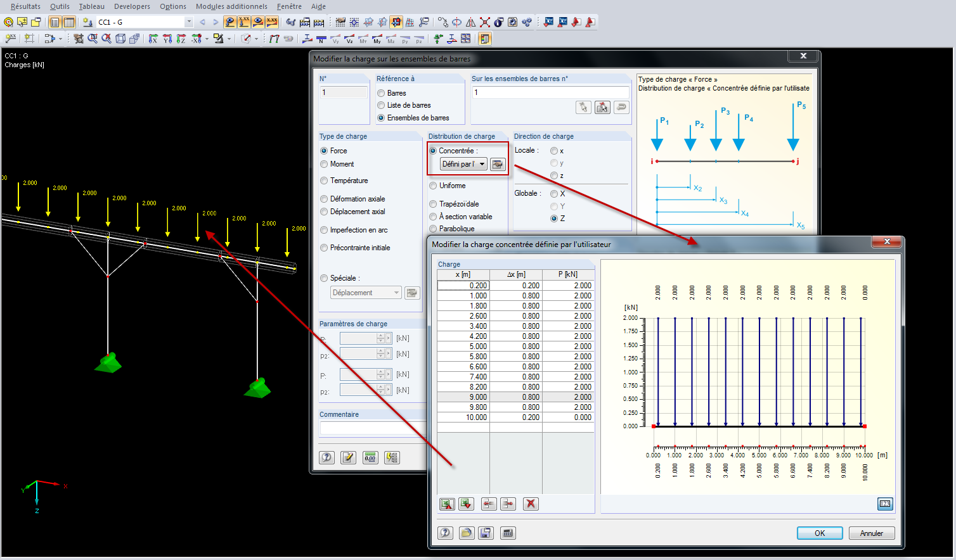Screen dimensions: 956x560
Task: Click the P value 0.000 in last row
Action: pos(568,417)
